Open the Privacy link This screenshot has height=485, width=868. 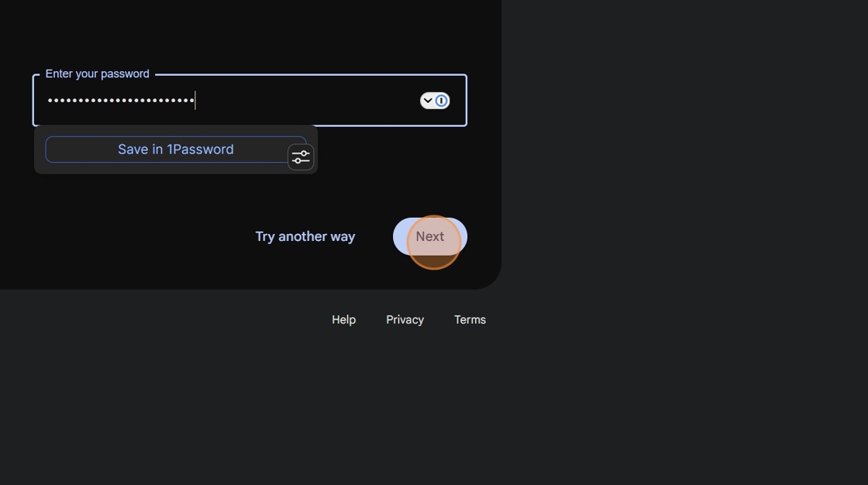(405, 320)
